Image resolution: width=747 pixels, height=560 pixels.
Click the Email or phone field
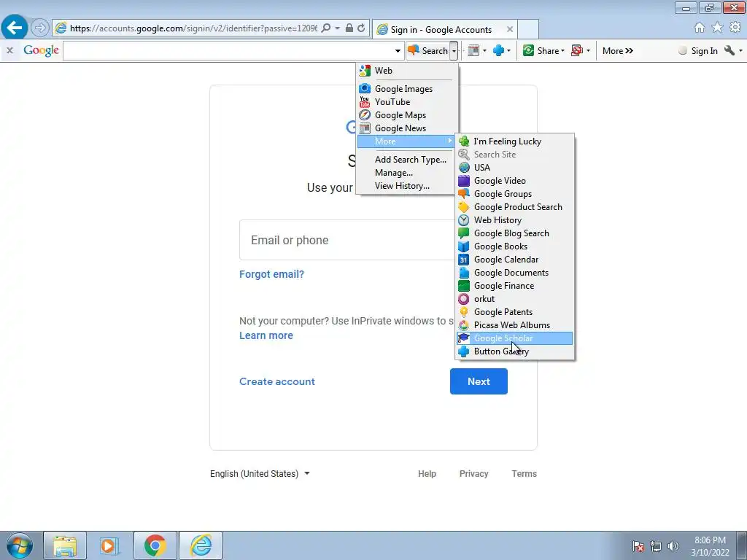click(x=347, y=240)
